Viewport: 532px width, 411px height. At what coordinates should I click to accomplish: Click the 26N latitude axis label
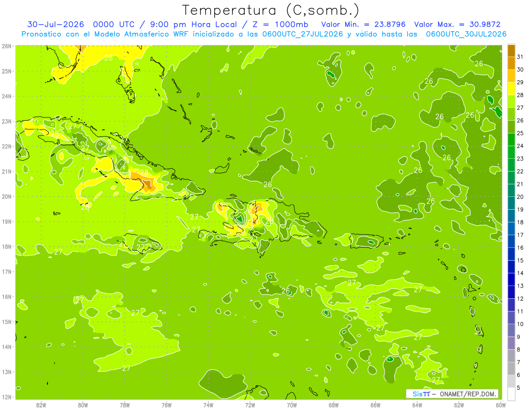tap(7, 46)
